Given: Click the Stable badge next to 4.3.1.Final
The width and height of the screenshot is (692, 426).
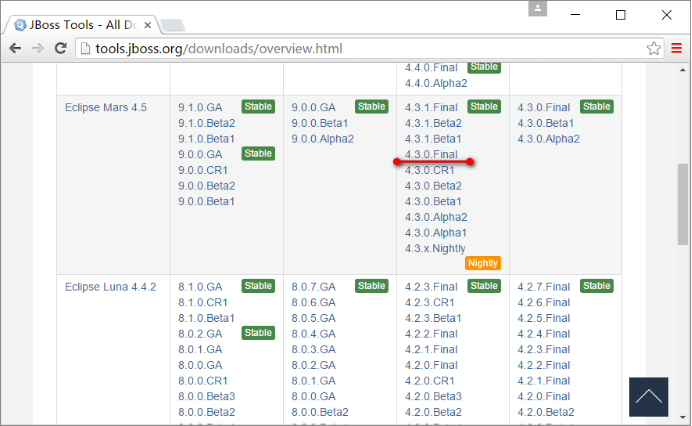Looking at the screenshot, I should point(484,107).
